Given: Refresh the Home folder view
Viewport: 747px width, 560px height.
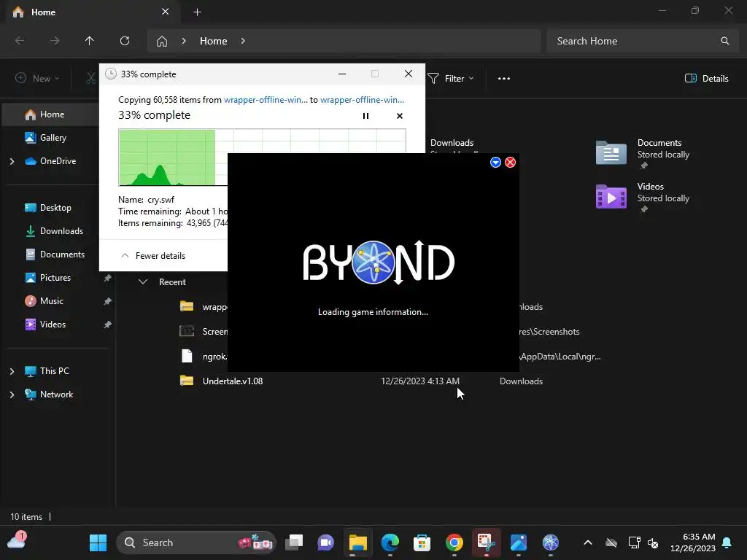Looking at the screenshot, I should pos(125,41).
